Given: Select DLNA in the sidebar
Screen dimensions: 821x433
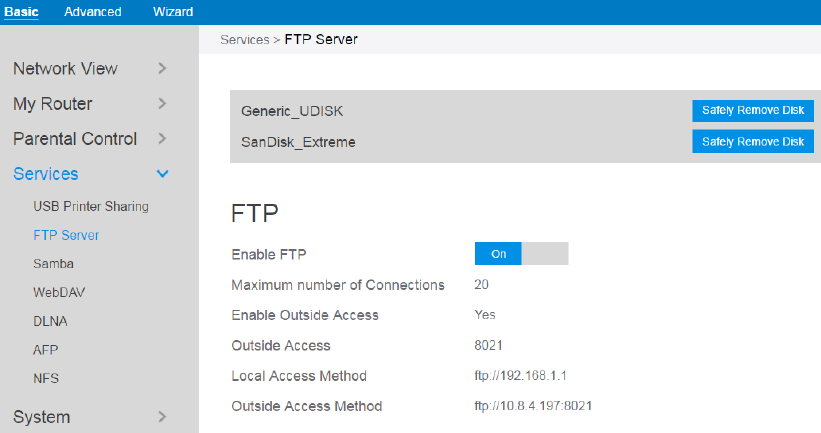Looking at the screenshot, I should [49, 322].
